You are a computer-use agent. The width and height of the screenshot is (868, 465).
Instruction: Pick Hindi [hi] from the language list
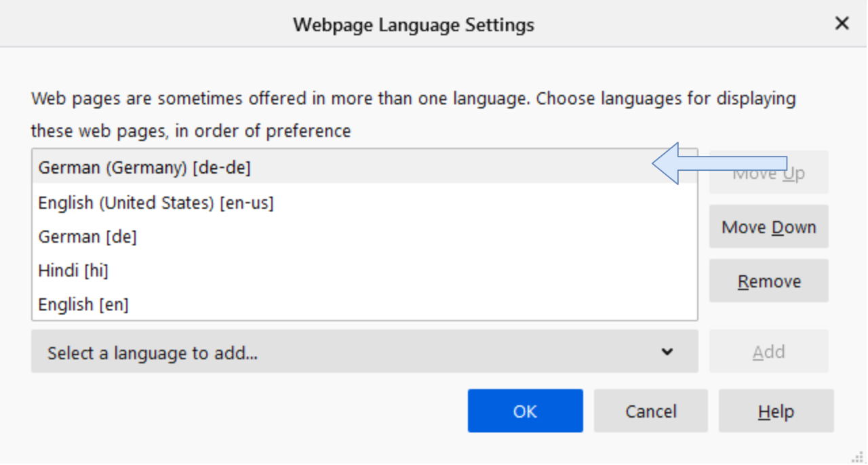73,270
